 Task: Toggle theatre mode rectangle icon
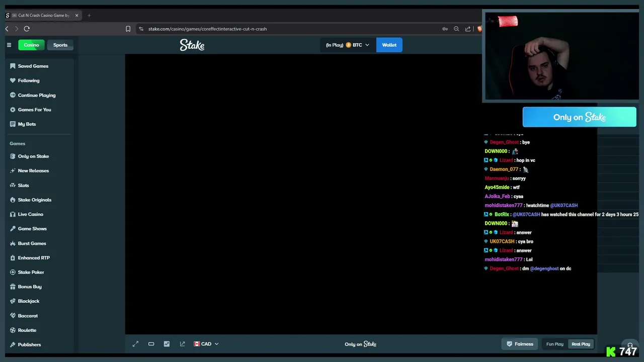[151, 344]
